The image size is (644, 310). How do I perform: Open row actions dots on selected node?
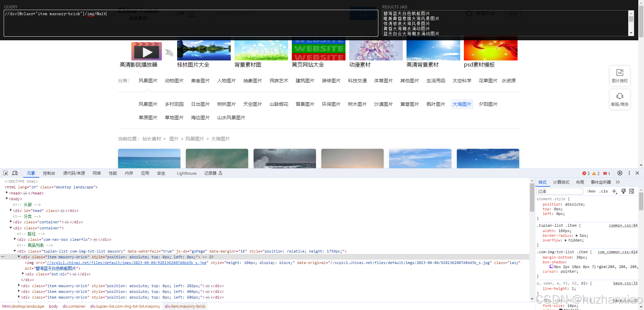click(x=3, y=257)
